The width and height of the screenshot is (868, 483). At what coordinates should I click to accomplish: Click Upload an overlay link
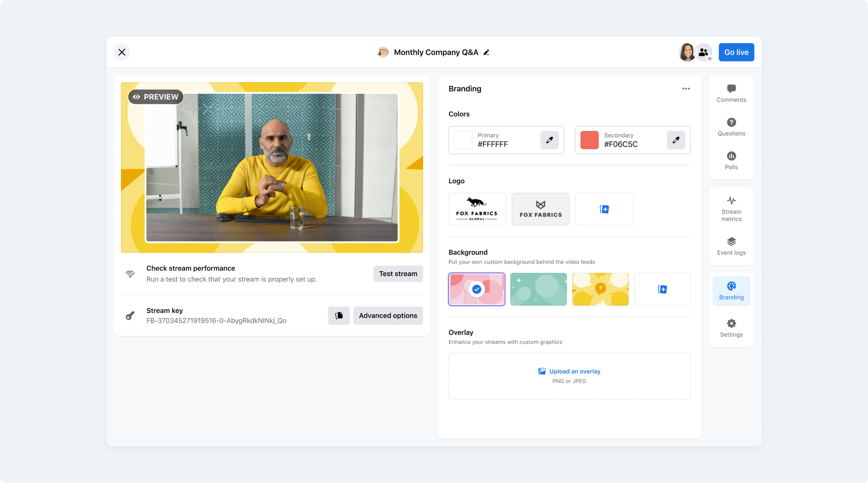(x=574, y=371)
